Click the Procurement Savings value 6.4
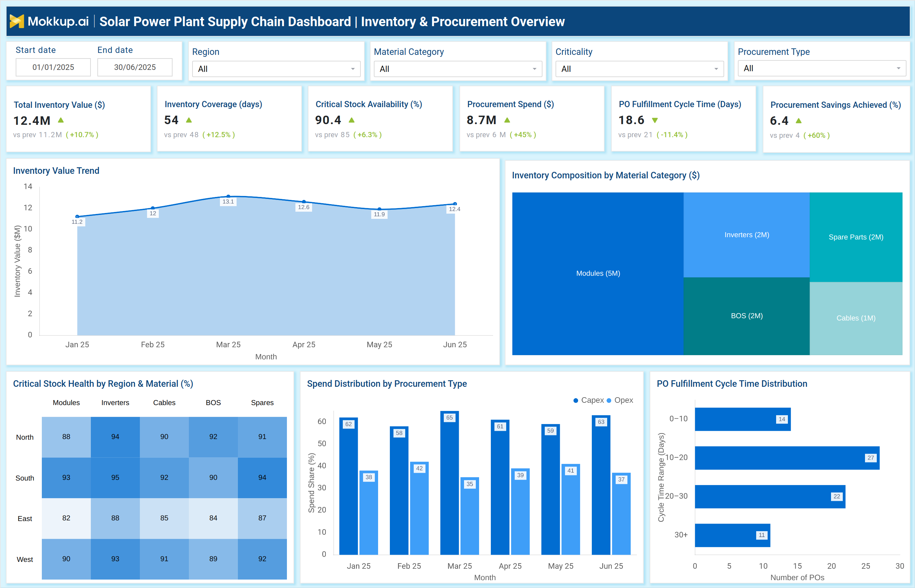This screenshot has width=915, height=588. (x=779, y=121)
